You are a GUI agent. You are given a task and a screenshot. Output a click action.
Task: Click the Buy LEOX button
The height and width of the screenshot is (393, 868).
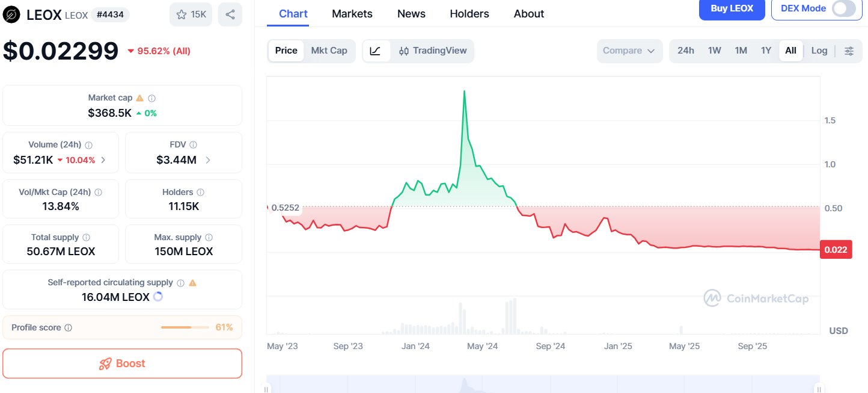coord(731,8)
